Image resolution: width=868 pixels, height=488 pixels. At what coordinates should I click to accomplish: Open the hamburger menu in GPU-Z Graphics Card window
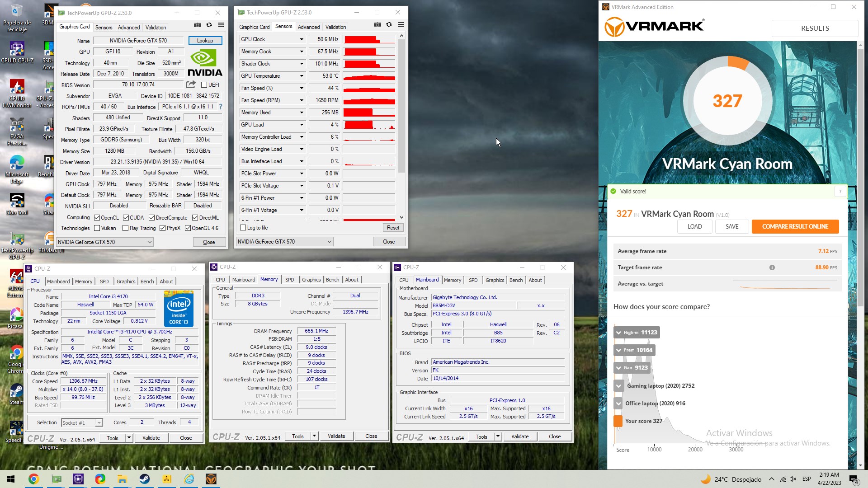(221, 25)
